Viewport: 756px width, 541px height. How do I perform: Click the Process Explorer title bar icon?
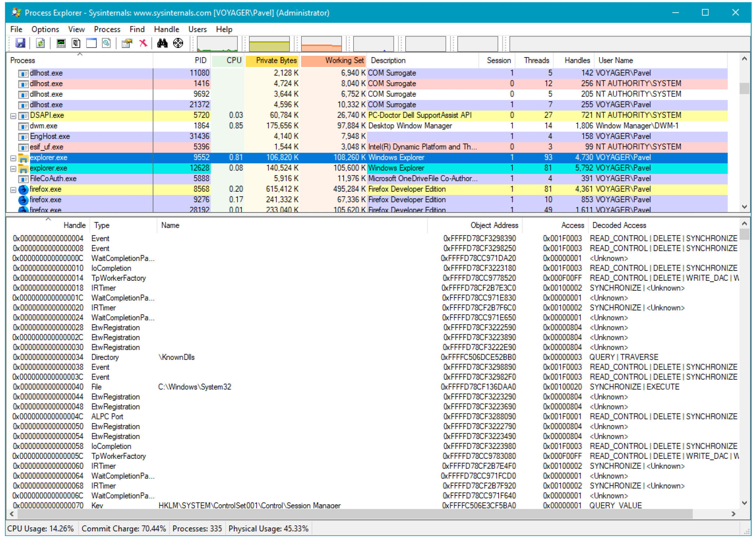16,13
